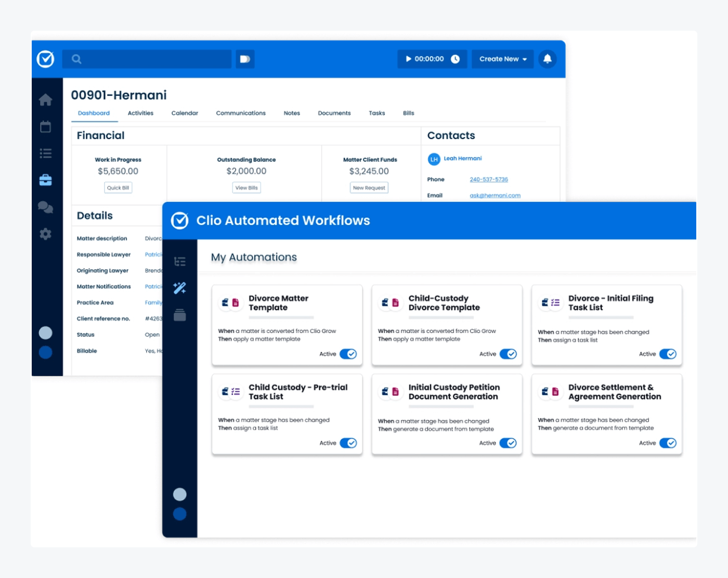Open the stacked layers icon in Workflows sidebar
Image resolution: width=728 pixels, height=578 pixels.
point(180,315)
